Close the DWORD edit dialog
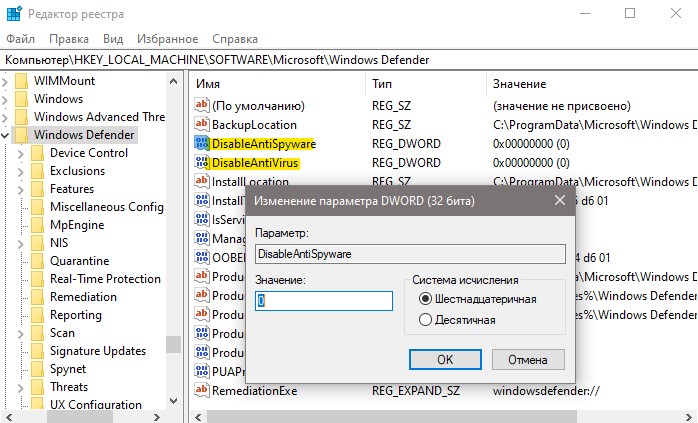 click(560, 200)
